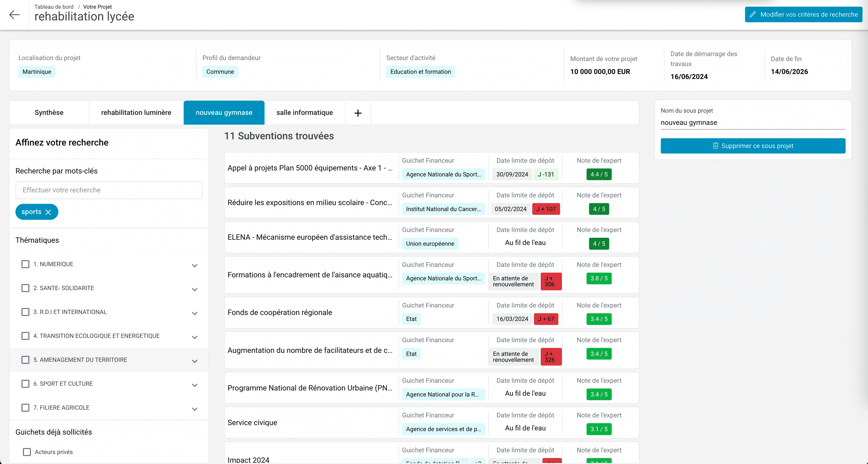Screen dimensions: 868x464
Task: Open the ELENA - Mécanisme européen subvention
Action: coord(310,237)
